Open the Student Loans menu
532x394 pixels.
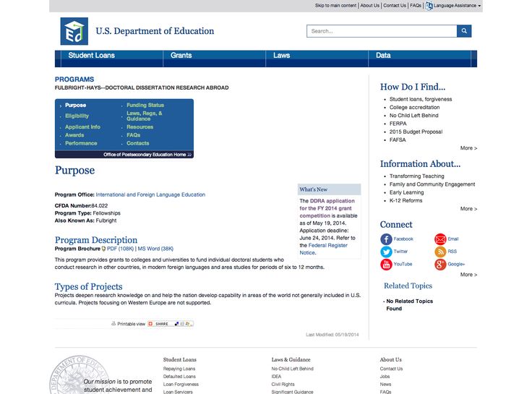pyautogui.click(x=91, y=56)
